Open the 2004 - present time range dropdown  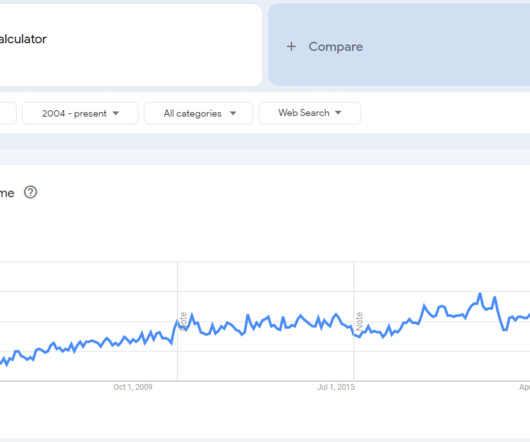[80, 113]
